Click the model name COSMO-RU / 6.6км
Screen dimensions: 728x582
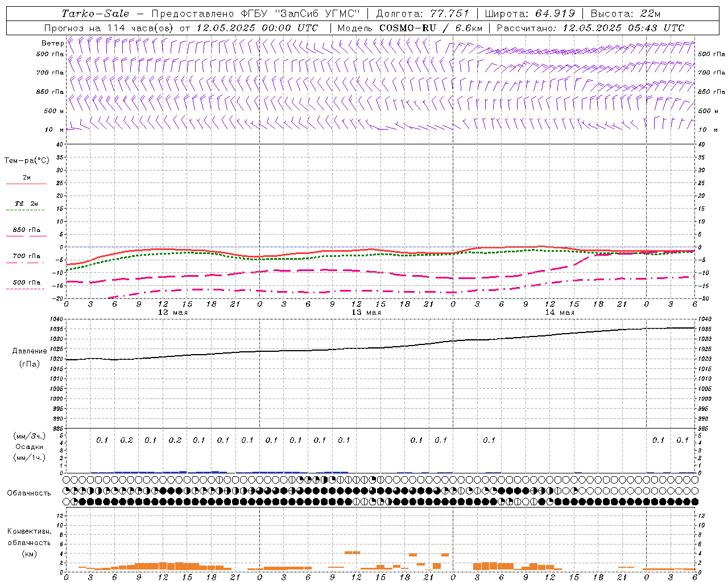tap(431, 28)
